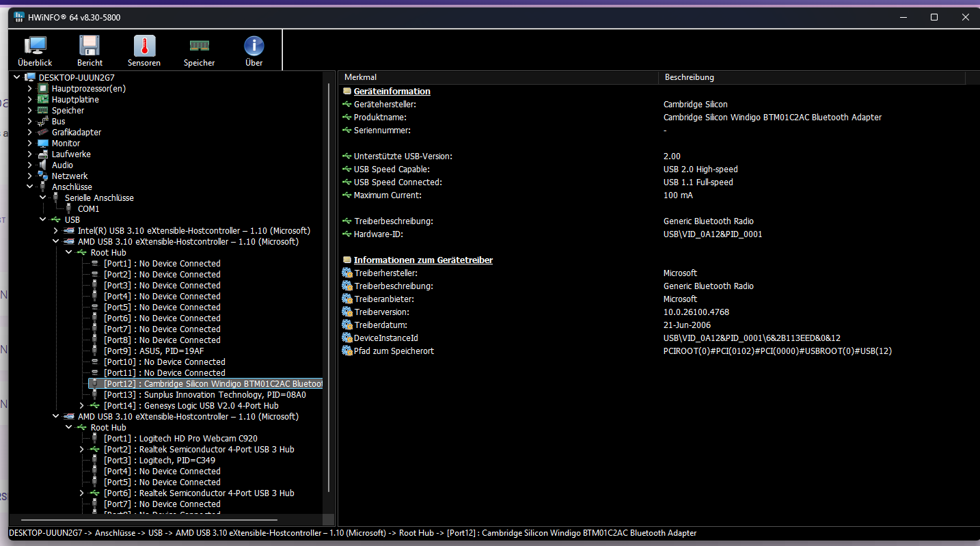Click the Bericht report icon
This screenshot has height=546, width=980.
90,51
